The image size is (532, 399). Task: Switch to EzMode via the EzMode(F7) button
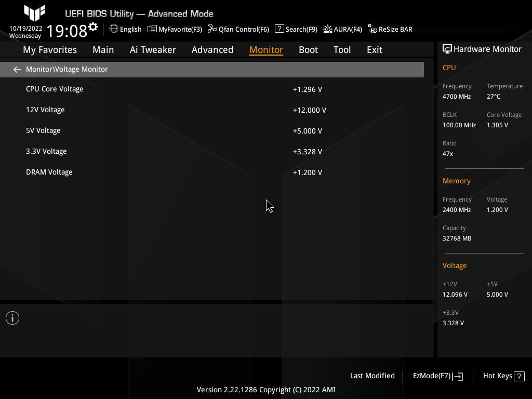pyautogui.click(x=437, y=376)
